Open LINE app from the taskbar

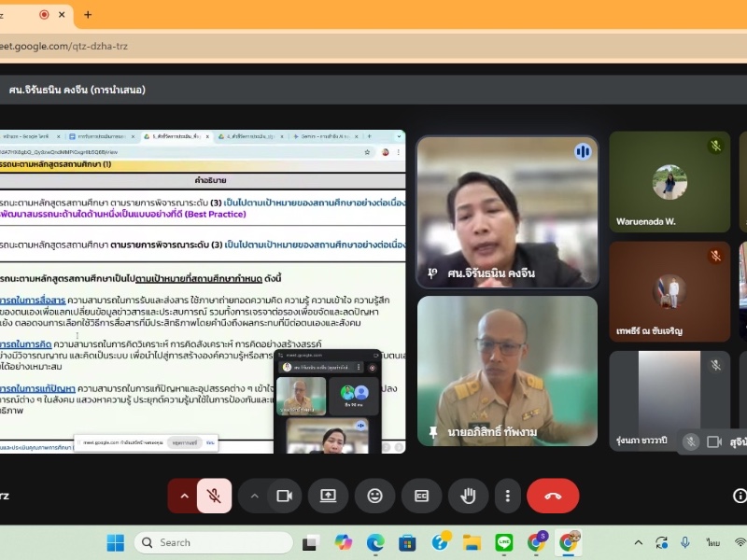click(x=504, y=542)
